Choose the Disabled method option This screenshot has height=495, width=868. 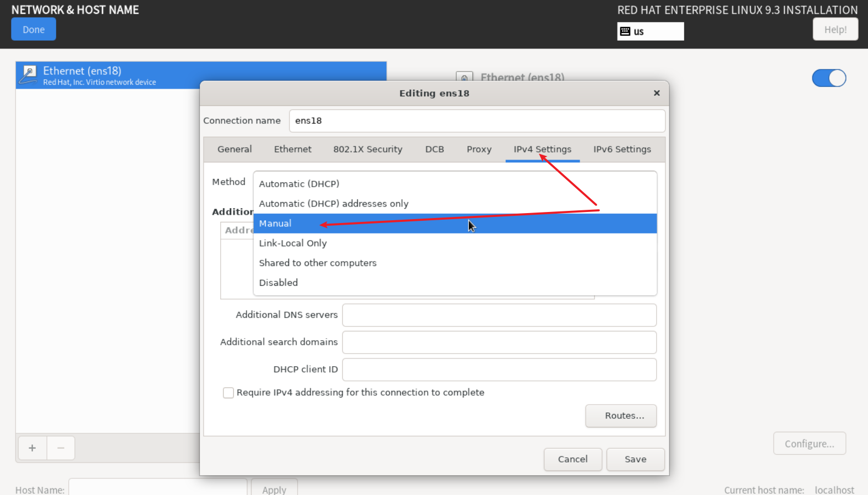(x=278, y=283)
